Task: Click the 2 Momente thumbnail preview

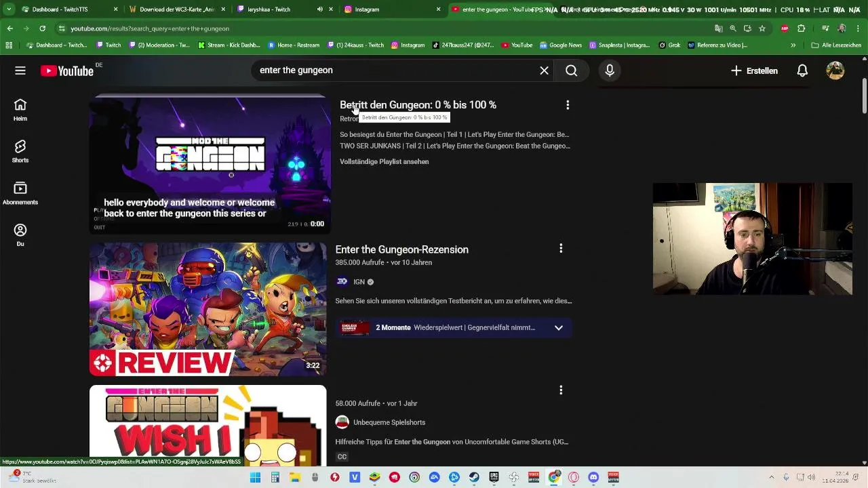Action: pos(355,328)
